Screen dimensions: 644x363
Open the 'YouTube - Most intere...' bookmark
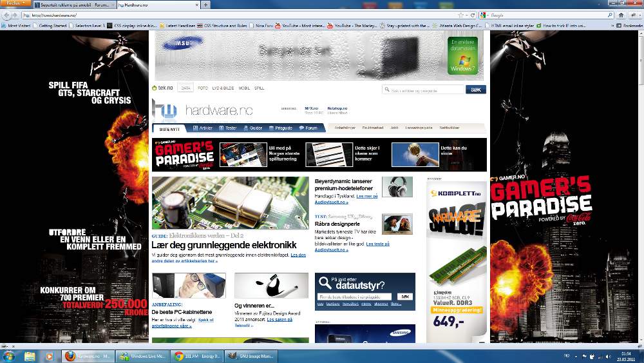(x=299, y=26)
